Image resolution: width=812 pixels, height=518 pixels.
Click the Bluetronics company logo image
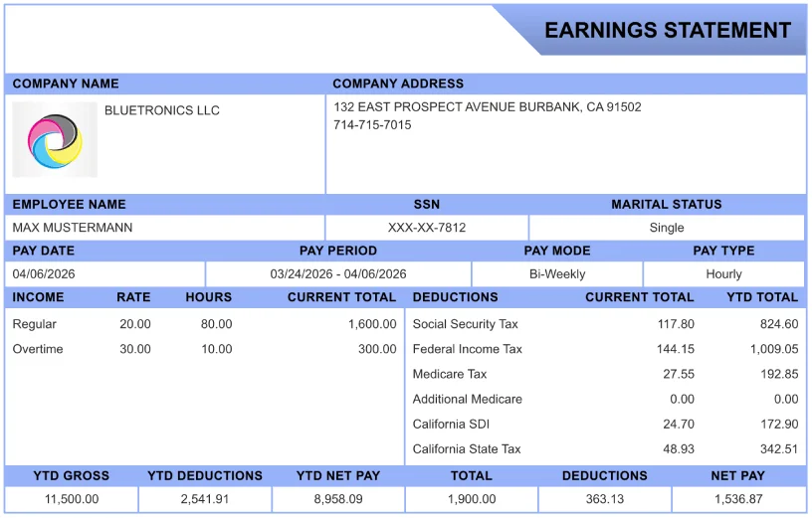tap(55, 140)
